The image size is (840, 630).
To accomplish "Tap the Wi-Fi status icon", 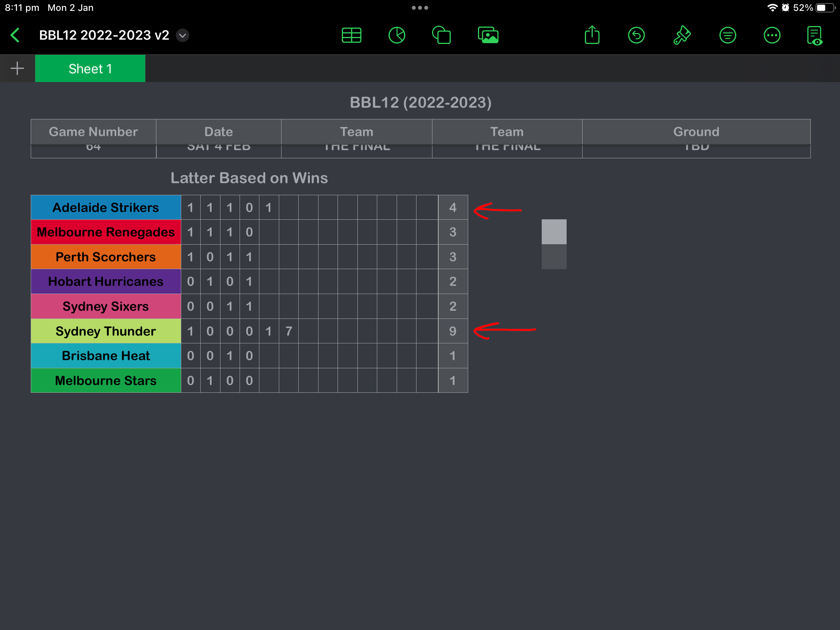I will pyautogui.click(x=772, y=8).
